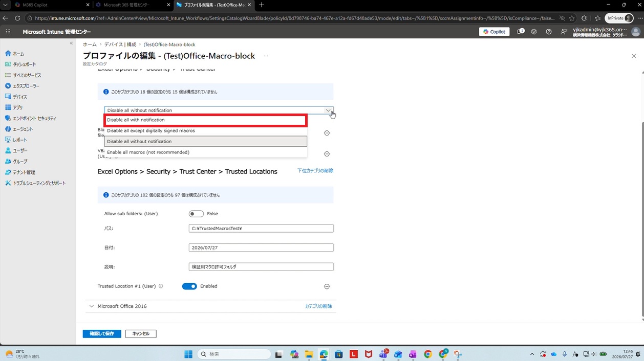
Task: Click デバイス | 構成 breadcrumb link
Action: pyautogui.click(x=120, y=45)
